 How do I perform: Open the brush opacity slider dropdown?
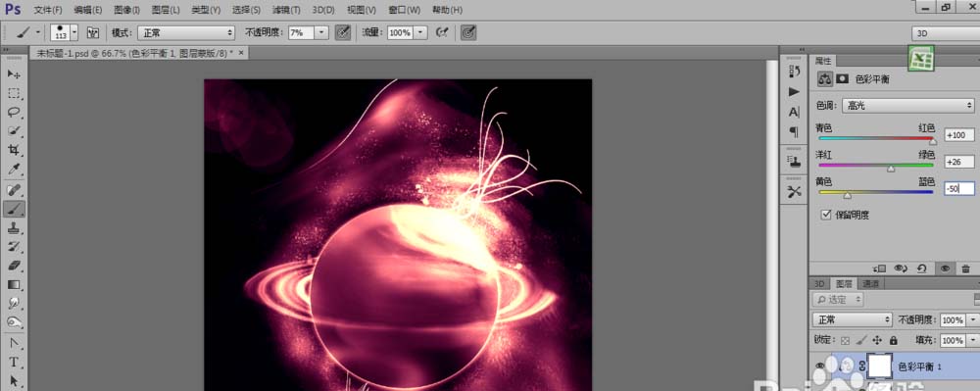coord(321,33)
